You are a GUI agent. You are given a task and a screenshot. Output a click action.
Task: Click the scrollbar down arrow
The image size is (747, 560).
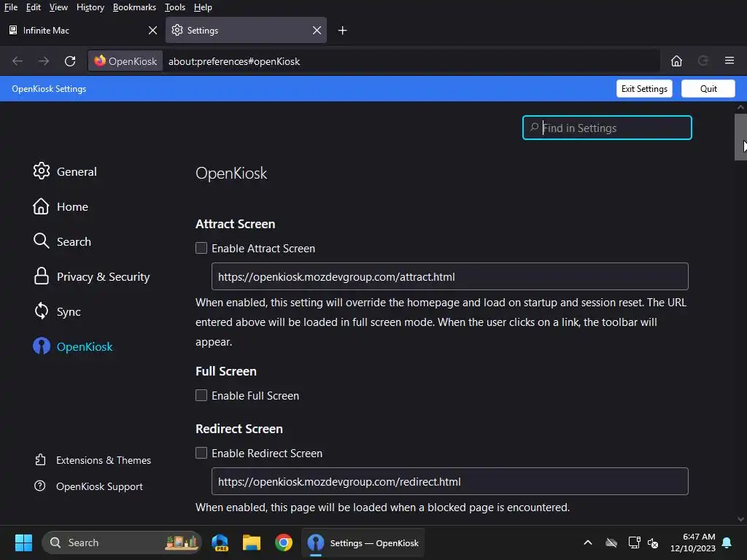740,519
